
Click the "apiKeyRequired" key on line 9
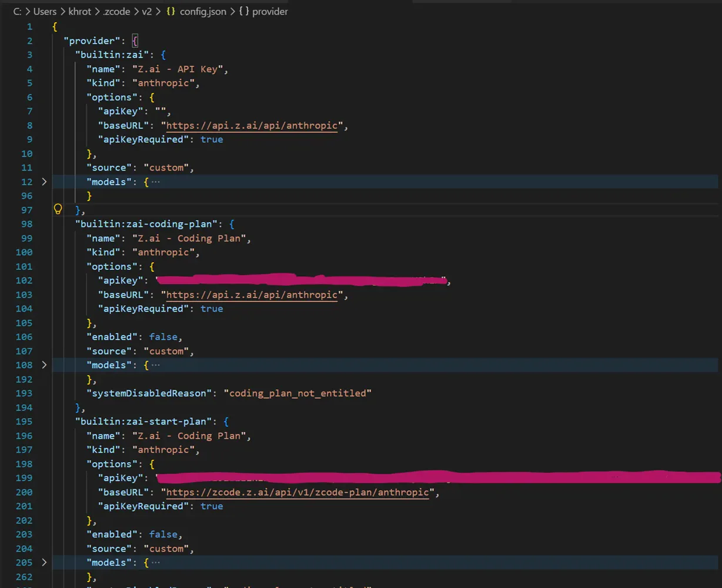pos(143,139)
